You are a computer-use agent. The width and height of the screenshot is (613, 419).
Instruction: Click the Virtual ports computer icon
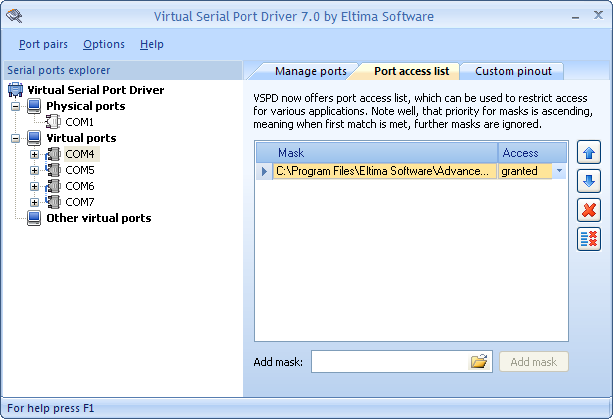point(34,138)
